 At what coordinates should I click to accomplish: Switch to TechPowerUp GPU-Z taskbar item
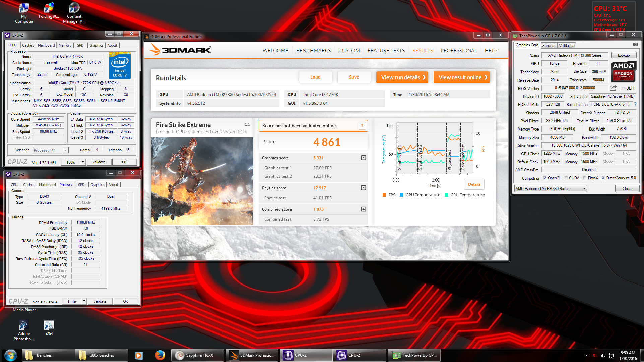414,355
